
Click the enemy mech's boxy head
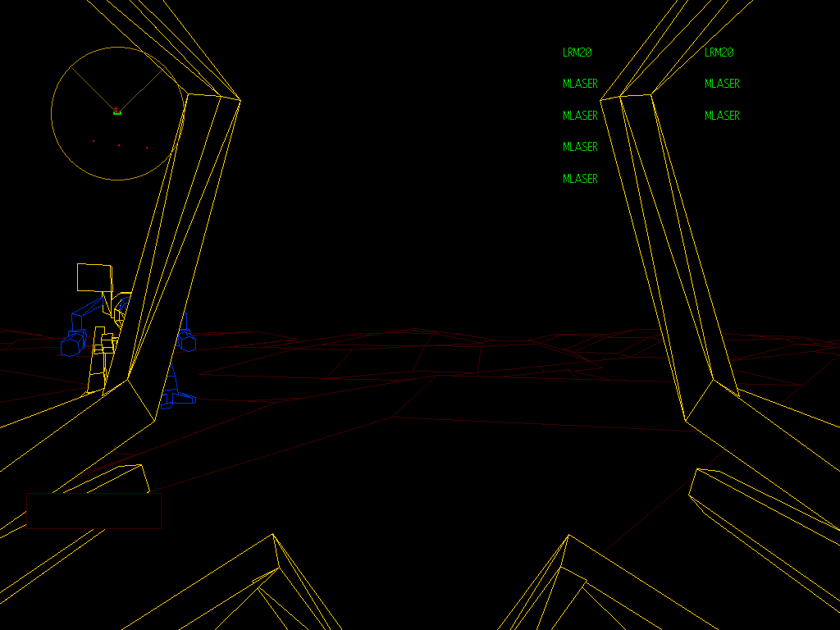94,276
